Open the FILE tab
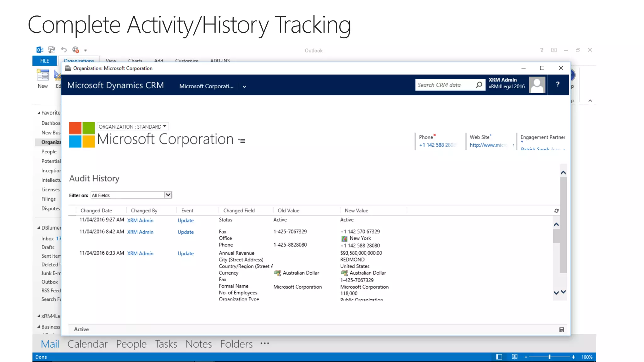 click(44, 61)
